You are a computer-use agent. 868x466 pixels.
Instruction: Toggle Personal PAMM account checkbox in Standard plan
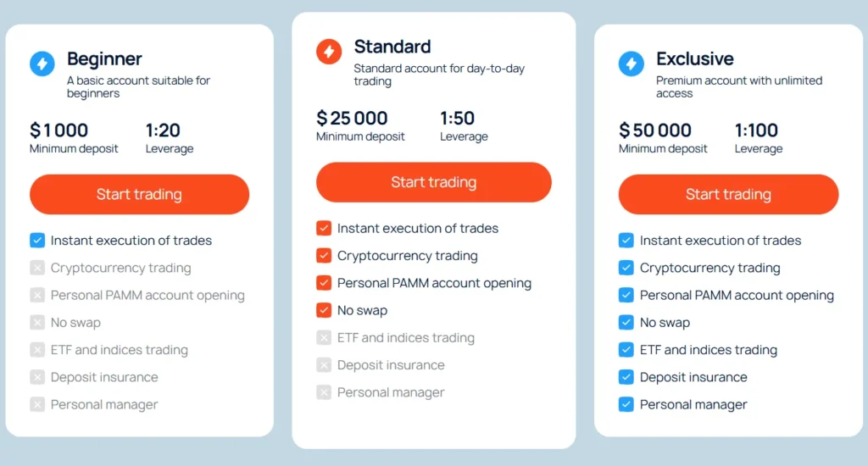[x=324, y=283]
